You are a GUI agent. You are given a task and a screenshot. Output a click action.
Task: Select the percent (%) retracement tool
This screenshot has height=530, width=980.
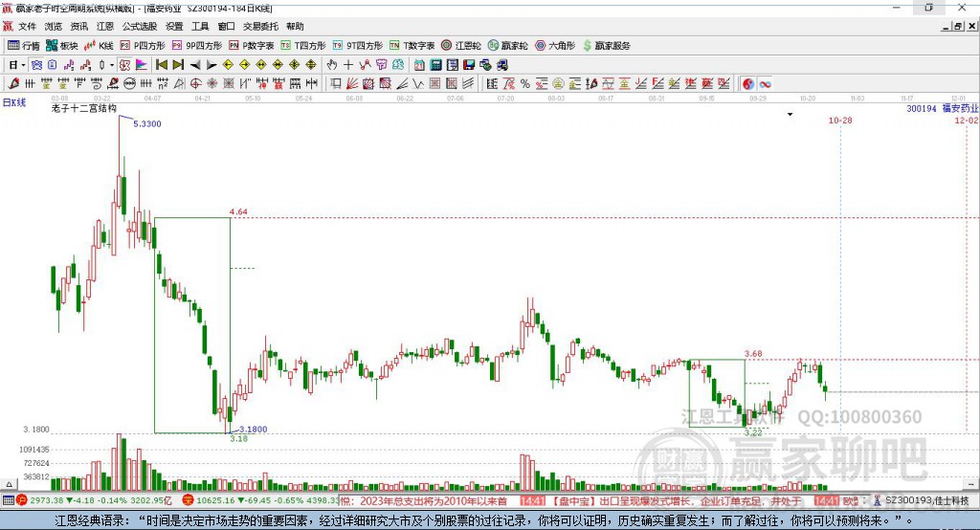tap(525, 84)
